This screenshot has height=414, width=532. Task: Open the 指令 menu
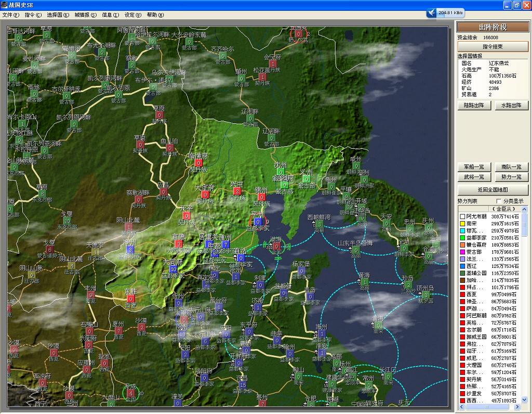pyautogui.click(x=32, y=15)
